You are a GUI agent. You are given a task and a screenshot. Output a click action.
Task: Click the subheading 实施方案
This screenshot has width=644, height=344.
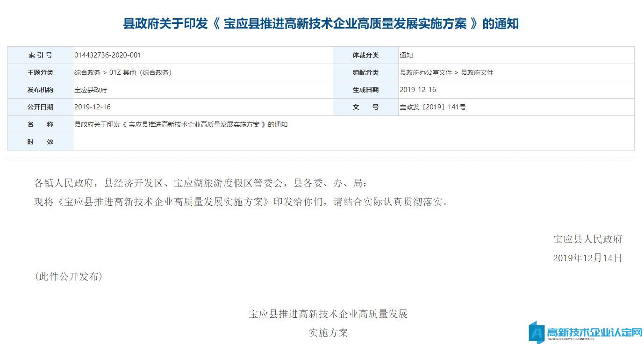point(329,333)
